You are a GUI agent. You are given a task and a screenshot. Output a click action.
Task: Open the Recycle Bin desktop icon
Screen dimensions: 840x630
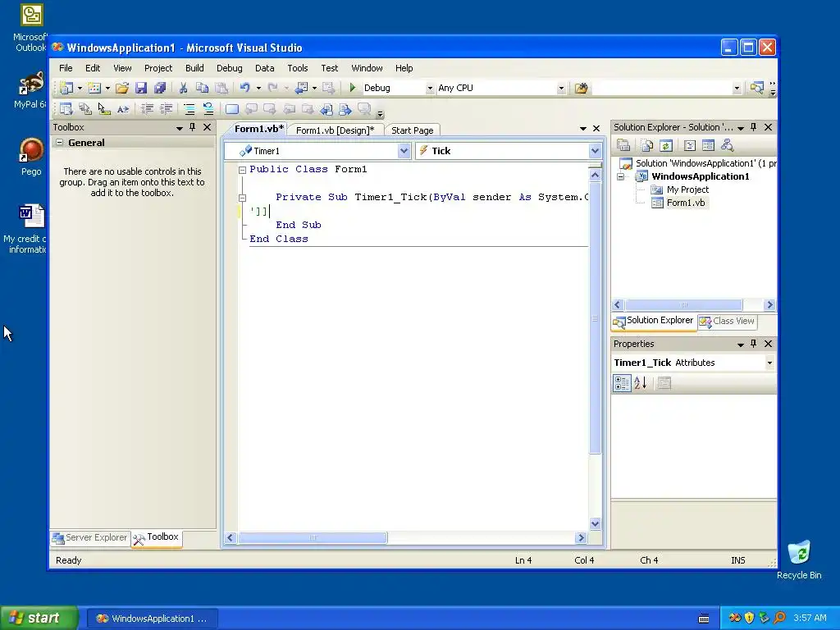[x=799, y=559]
